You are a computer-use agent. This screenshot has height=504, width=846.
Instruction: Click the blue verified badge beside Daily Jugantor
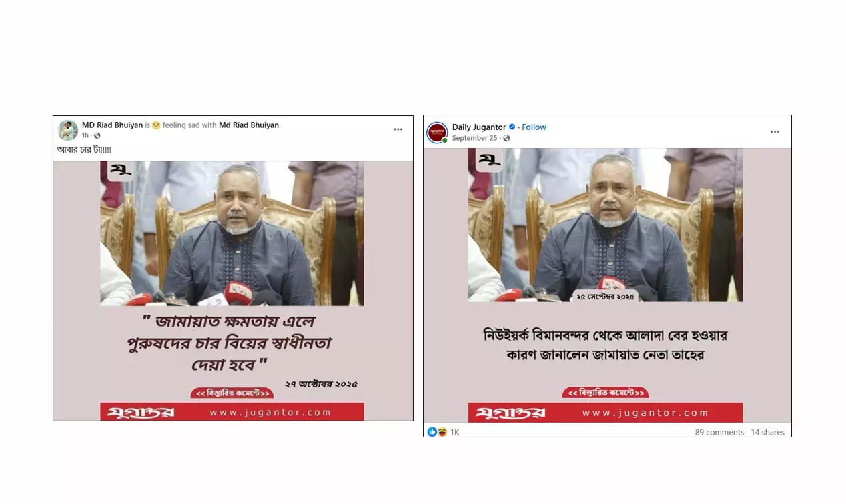512,127
